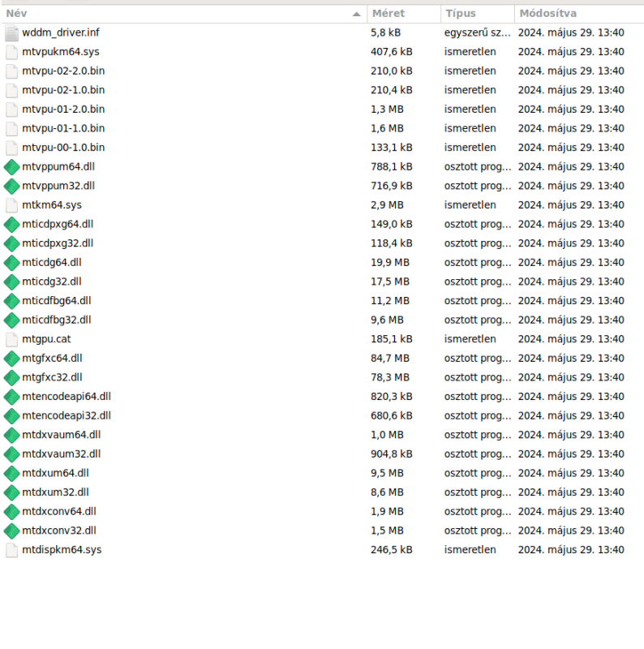
Task: Click the 407,6 kB size value
Action: tap(392, 52)
